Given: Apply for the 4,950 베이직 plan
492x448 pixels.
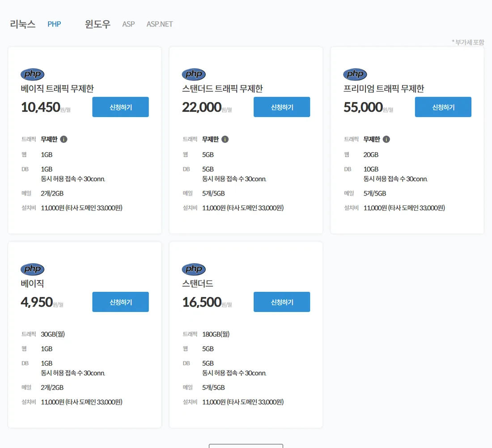Looking at the screenshot, I should (x=120, y=302).
